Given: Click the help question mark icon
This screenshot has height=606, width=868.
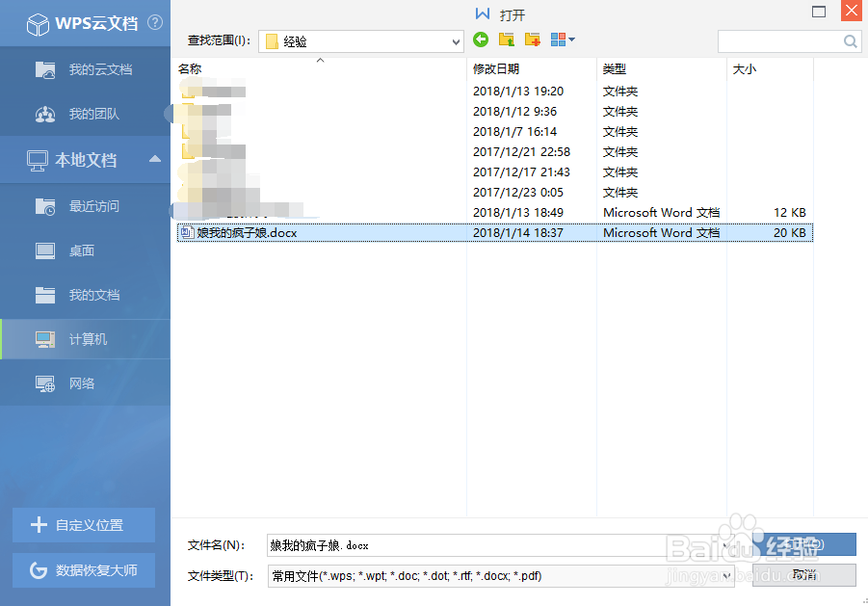Looking at the screenshot, I should (155, 23).
